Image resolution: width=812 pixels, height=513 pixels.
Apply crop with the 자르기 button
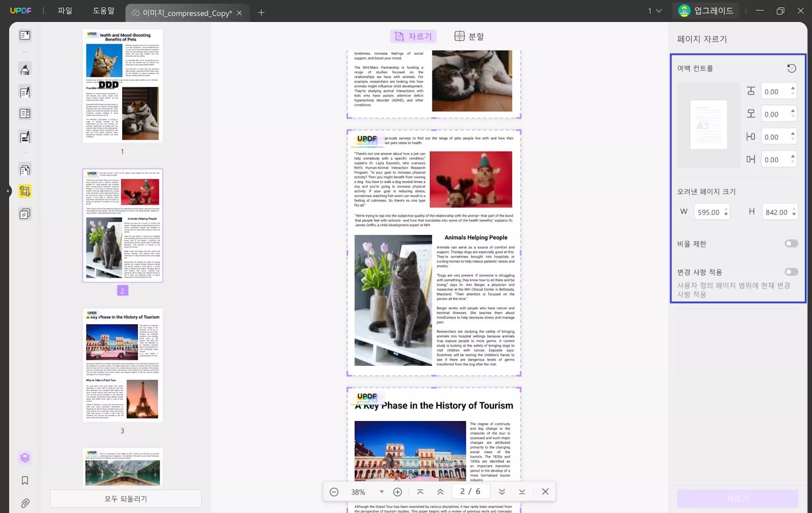click(x=737, y=499)
